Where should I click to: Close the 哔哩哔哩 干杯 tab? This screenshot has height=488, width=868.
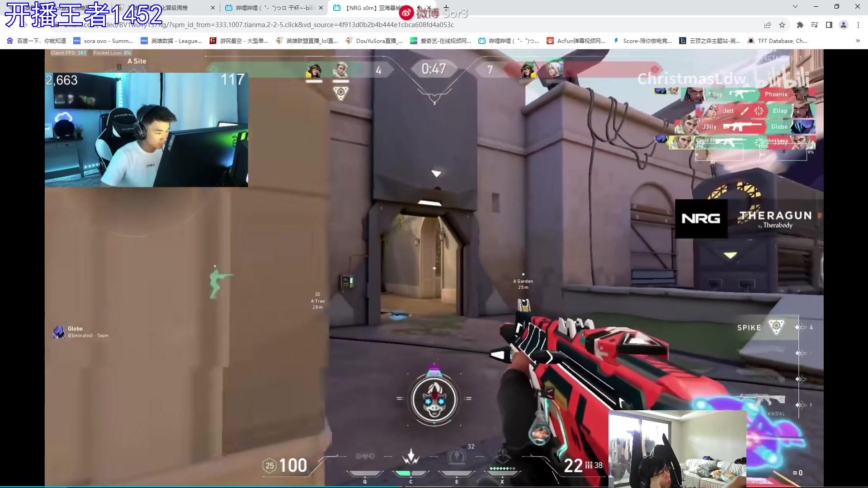click(321, 8)
